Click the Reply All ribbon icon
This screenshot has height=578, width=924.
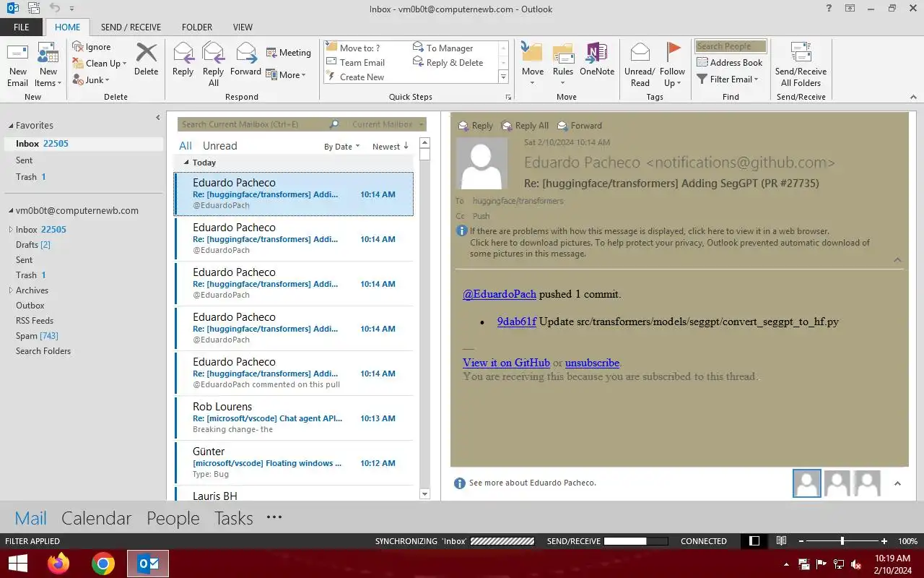click(x=213, y=53)
